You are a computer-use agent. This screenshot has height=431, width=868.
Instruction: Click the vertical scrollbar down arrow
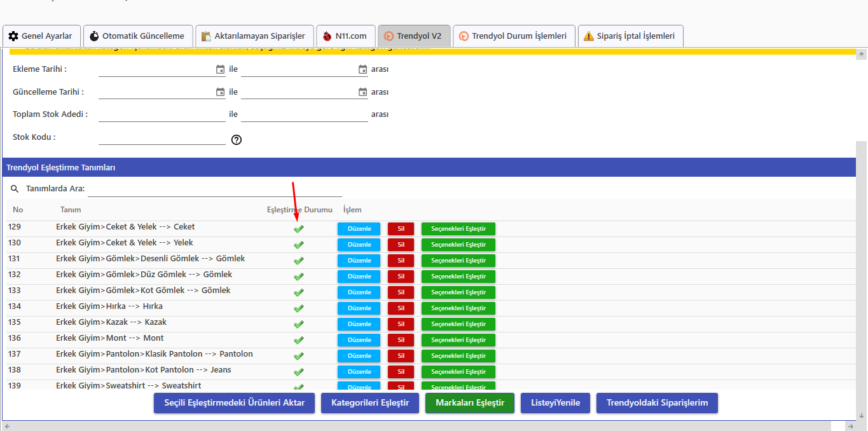click(x=862, y=415)
